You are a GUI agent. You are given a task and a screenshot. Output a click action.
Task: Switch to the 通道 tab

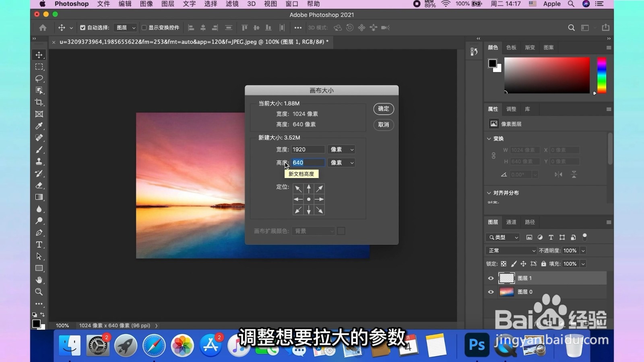(511, 222)
